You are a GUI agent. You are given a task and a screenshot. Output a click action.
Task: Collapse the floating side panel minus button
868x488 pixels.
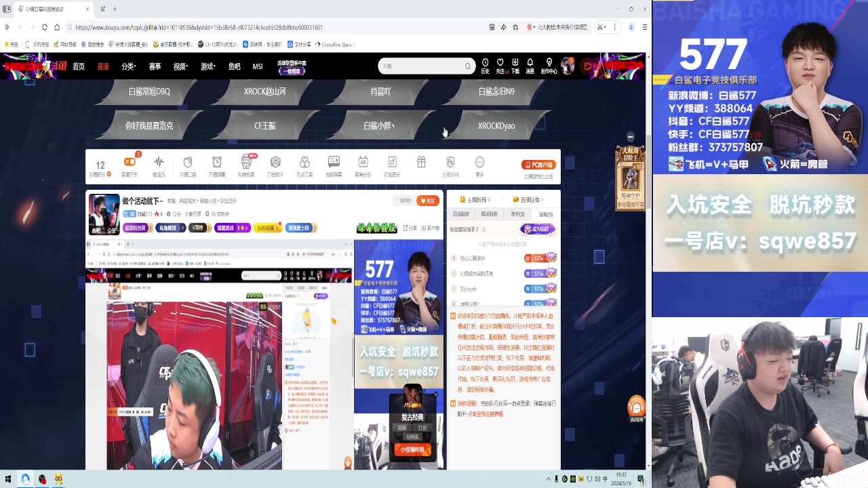(x=630, y=137)
